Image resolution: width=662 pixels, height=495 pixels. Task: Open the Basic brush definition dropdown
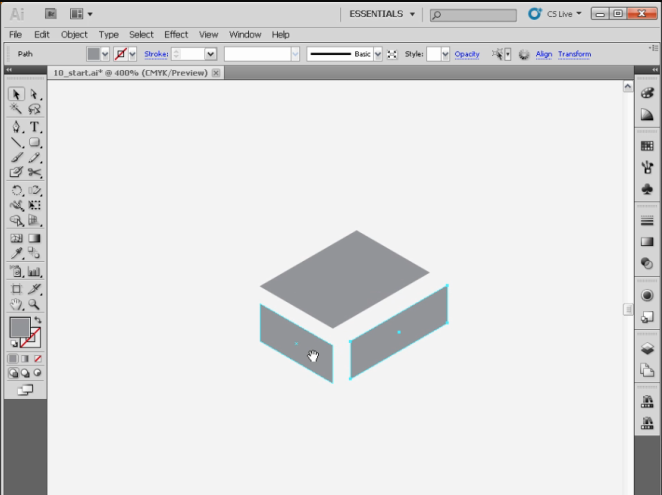click(377, 54)
